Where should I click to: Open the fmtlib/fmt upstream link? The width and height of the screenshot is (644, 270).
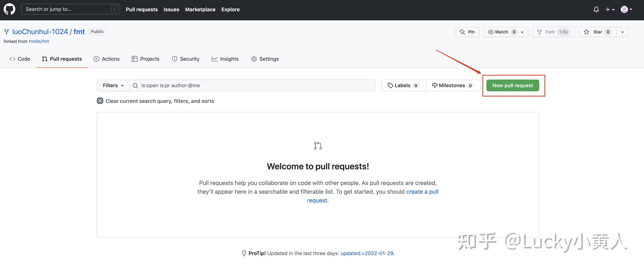point(39,41)
